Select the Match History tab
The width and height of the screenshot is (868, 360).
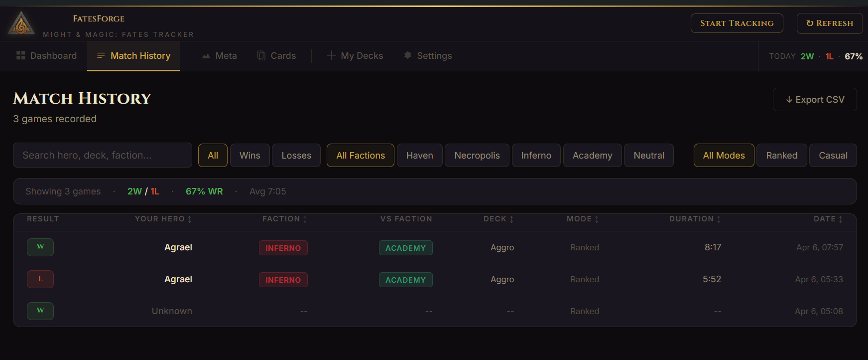coord(133,56)
